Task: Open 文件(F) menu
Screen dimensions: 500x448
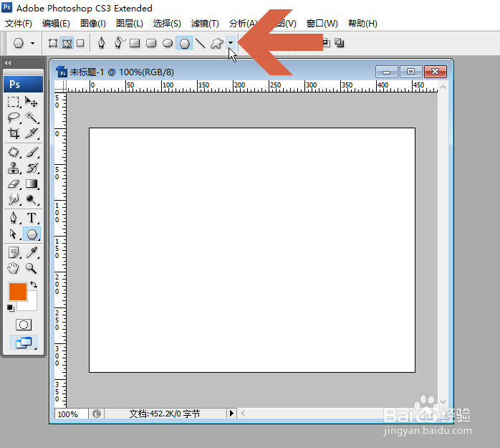Action: (x=19, y=23)
